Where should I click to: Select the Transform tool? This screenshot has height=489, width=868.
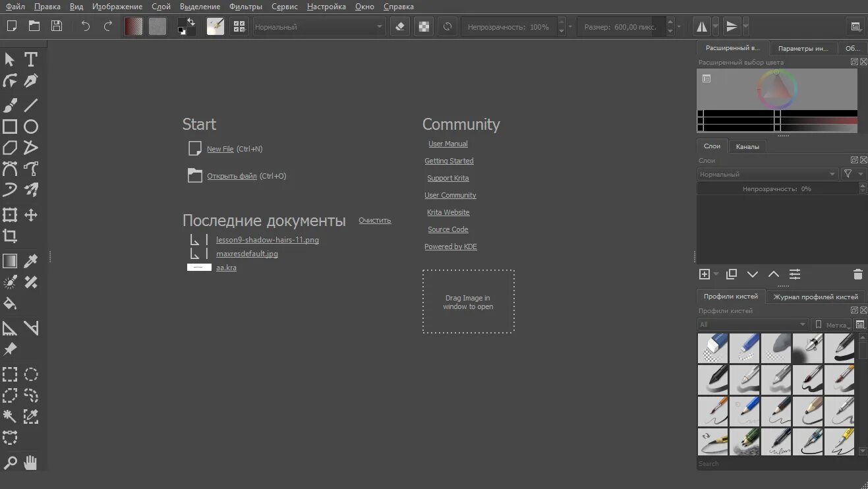point(10,215)
